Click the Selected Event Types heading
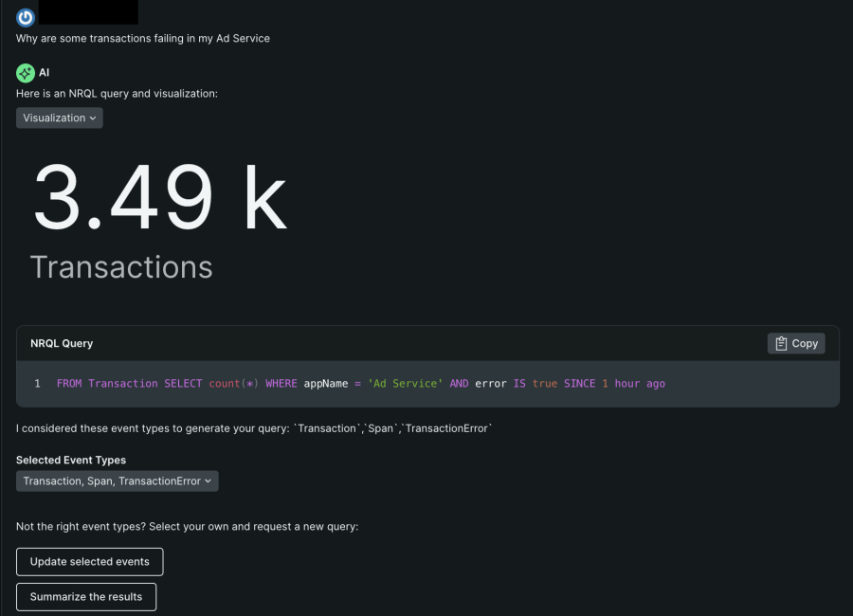853x616 pixels. 71,461
